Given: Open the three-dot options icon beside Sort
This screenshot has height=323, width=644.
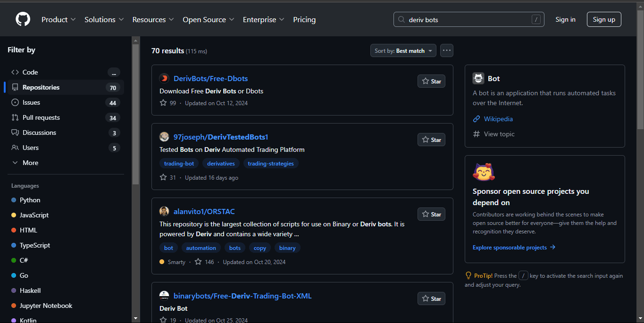Looking at the screenshot, I should tap(446, 50).
